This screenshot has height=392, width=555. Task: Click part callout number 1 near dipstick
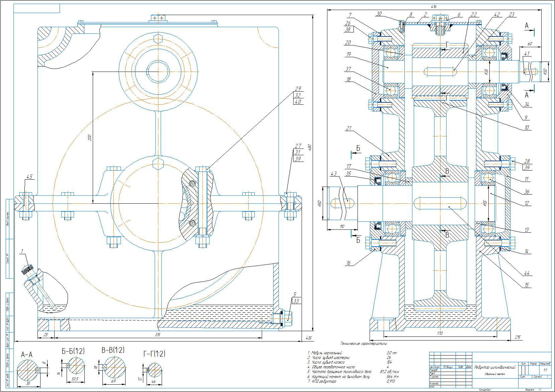[22, 251]
